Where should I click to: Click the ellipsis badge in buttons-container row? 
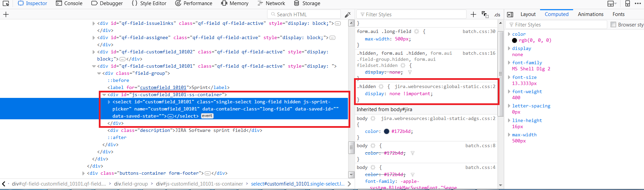click(208, 173)
